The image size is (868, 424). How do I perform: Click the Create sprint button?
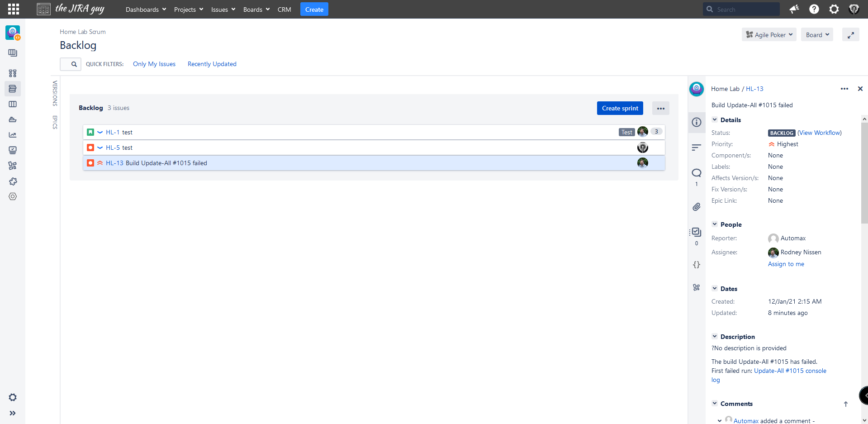click(x=620, y=108)
